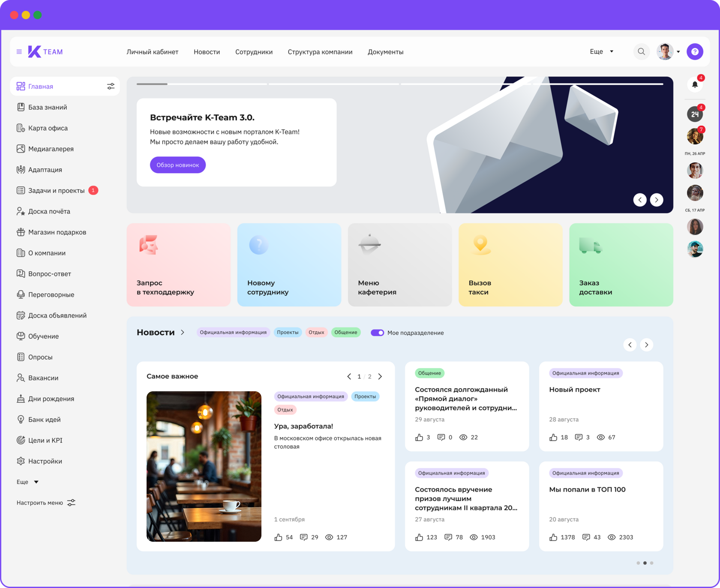Expand the sidebar 'Еще' menu
Image resolution: width=720 pixels, height=588 pixels.
28,482
